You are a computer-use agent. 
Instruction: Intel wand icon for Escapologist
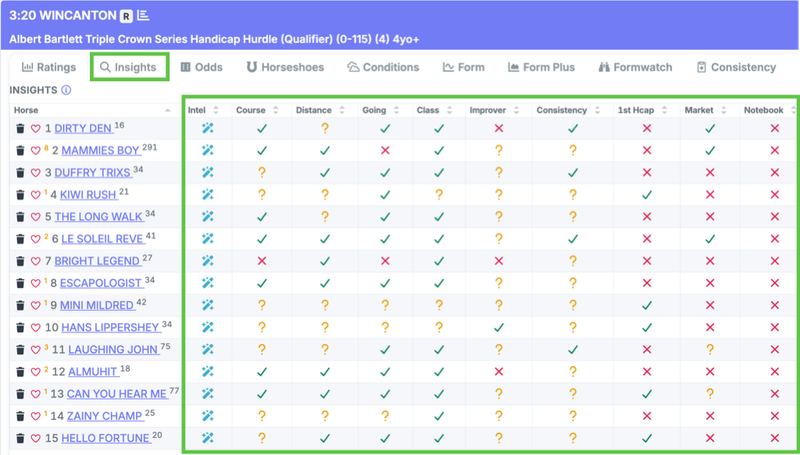click(x=208, y=283)
